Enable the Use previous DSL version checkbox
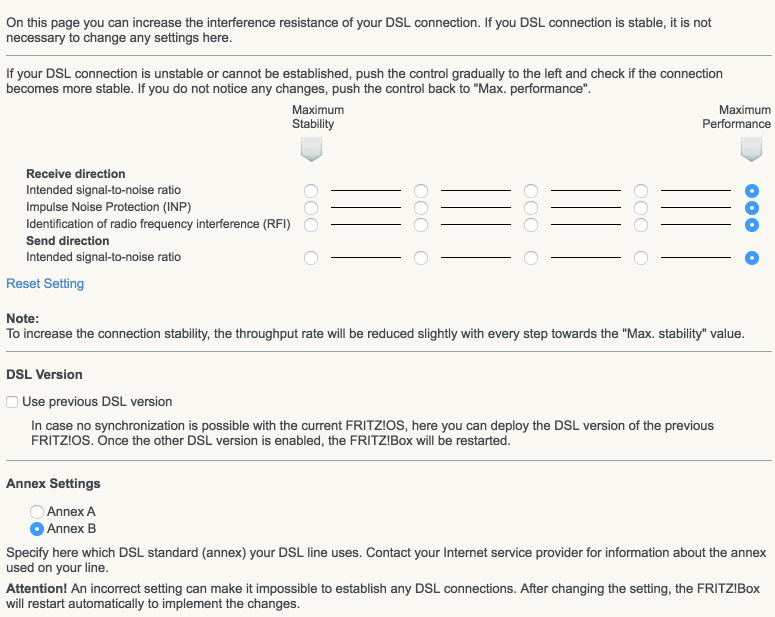The height and width of the screenshot is (617, 775). click(x=12, y=402)
